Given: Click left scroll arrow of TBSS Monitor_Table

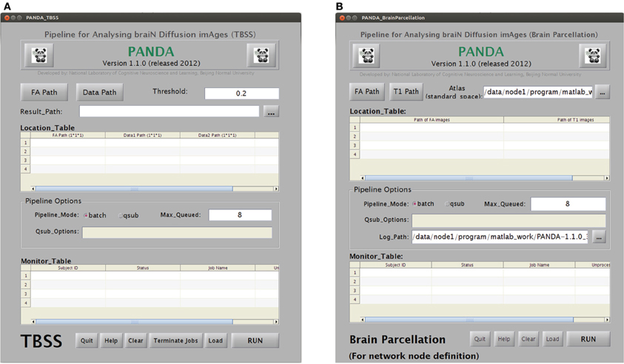Looking at the screenshot, I should (33, 321).
